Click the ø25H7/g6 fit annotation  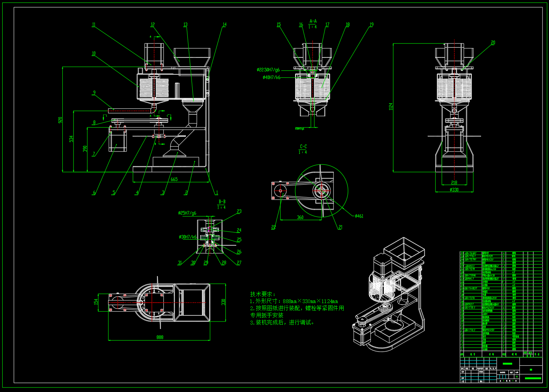click(187, 213)
